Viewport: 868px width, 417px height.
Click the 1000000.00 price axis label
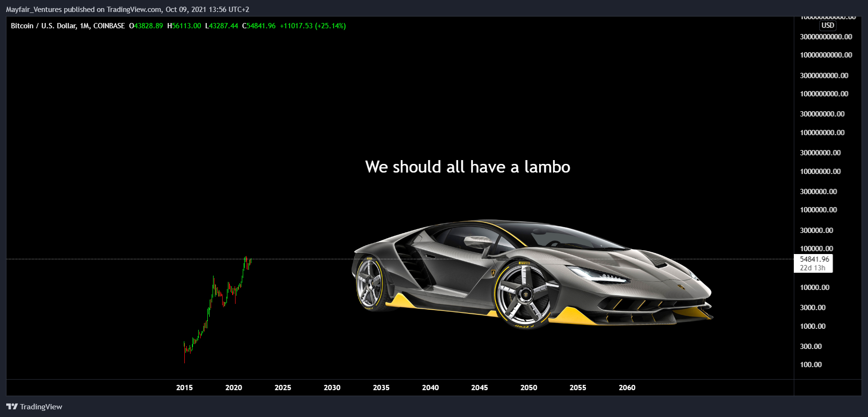point(818,210)
